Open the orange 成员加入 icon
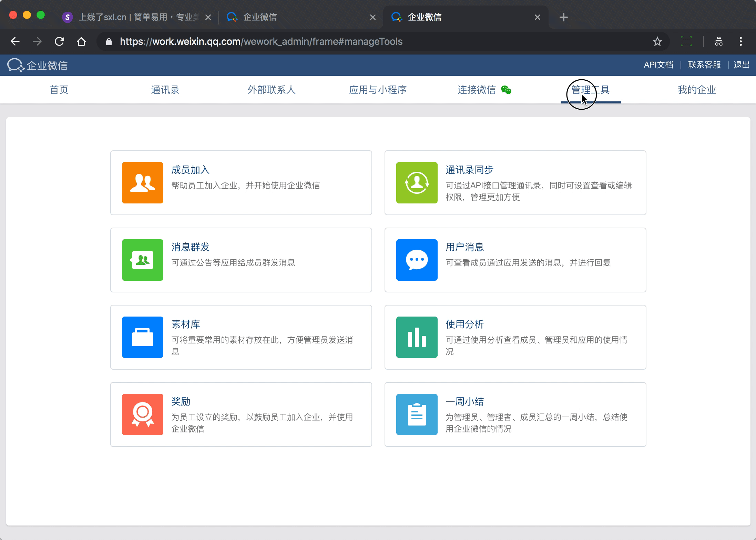The width and height of the screenshot is (756, 540). point(142,183)
